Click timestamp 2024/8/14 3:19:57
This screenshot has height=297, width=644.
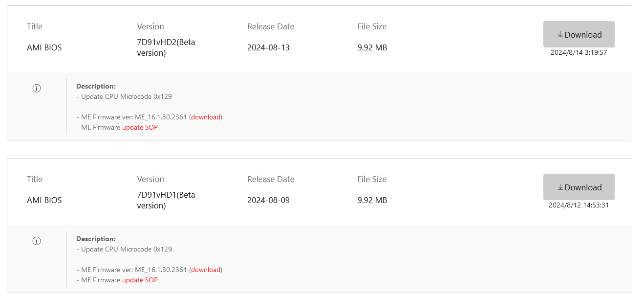[579, 52]
